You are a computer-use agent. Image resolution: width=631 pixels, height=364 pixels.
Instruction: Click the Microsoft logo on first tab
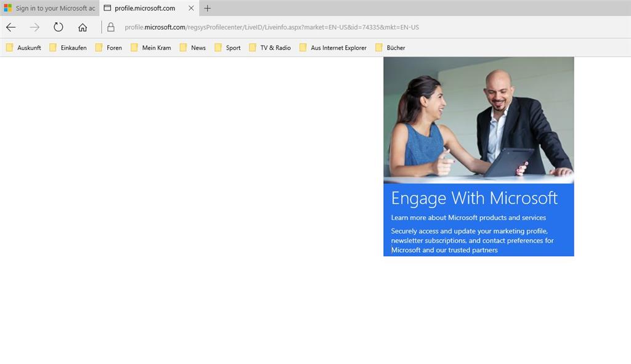tap(7, 8)
